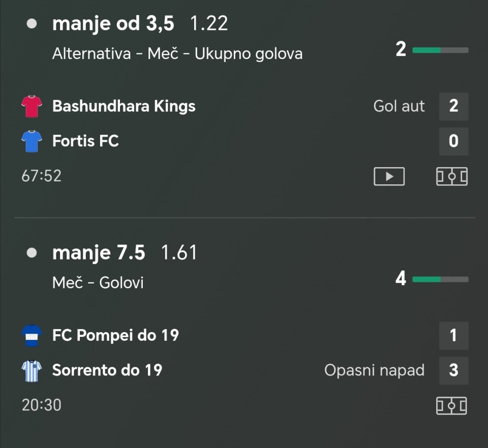Open the "manje od 3,5" bet selection
Viewport: 488px width, 448px height.
click(x=113, y=24)
